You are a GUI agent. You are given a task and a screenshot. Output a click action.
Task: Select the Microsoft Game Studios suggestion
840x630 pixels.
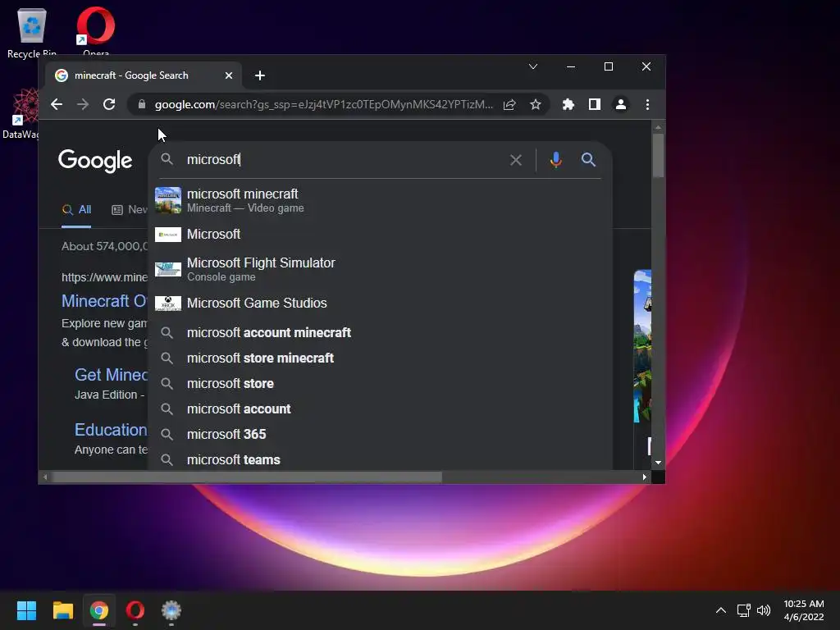(381, 304)
